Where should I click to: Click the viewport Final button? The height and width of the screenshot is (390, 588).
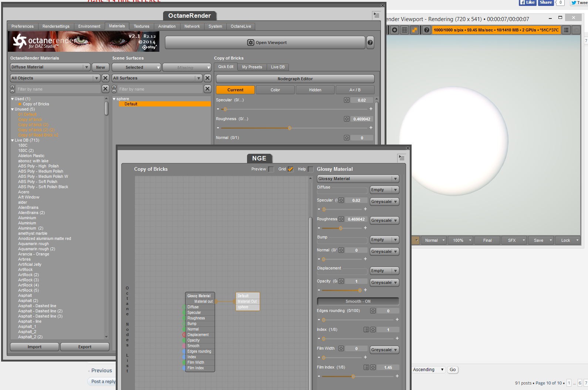click(x=487, y=240)
